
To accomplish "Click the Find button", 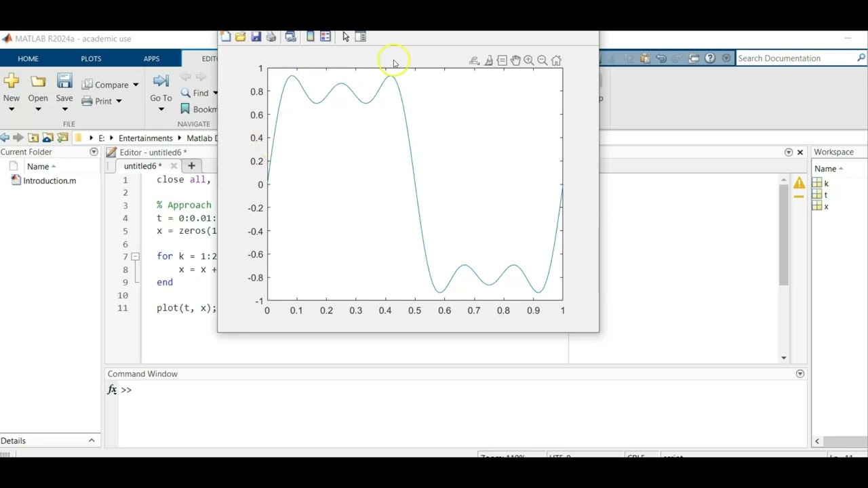I will coord(195,93).
